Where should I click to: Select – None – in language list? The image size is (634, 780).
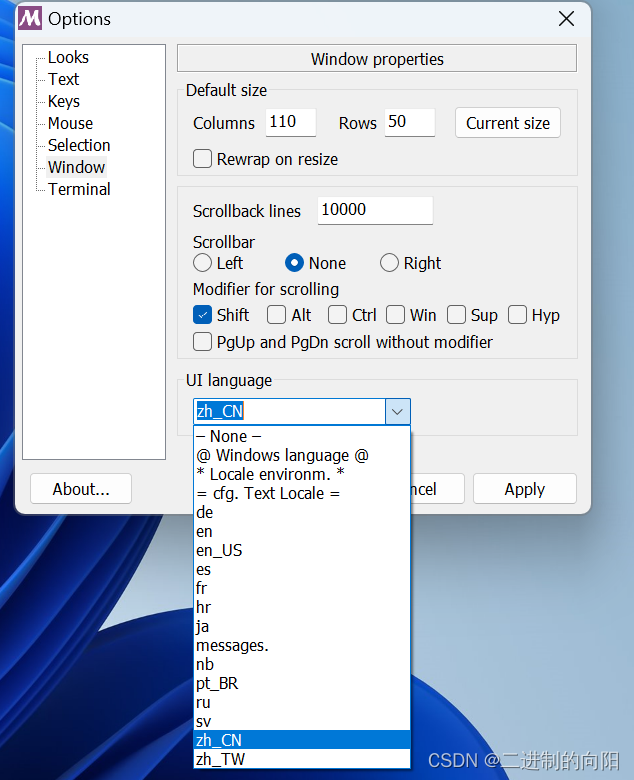click(302, 436)
